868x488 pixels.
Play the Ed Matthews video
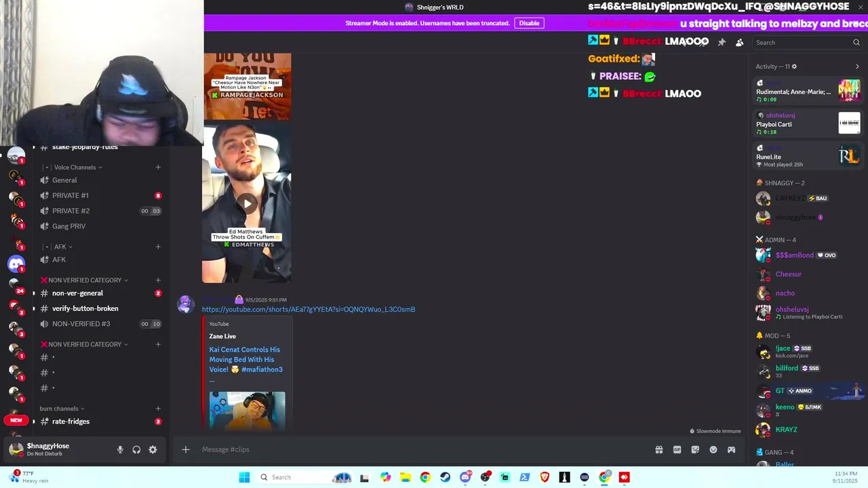(247, 203)
